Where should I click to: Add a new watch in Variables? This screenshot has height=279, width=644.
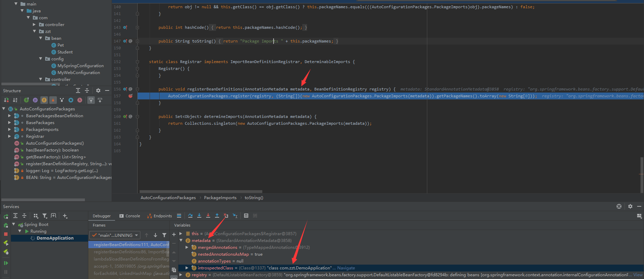point(174,234)
